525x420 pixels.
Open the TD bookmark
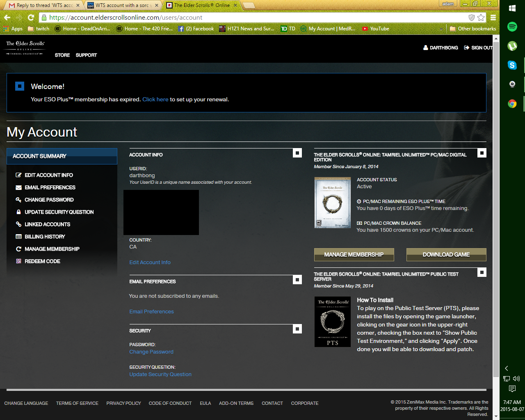tap(288, 29)
